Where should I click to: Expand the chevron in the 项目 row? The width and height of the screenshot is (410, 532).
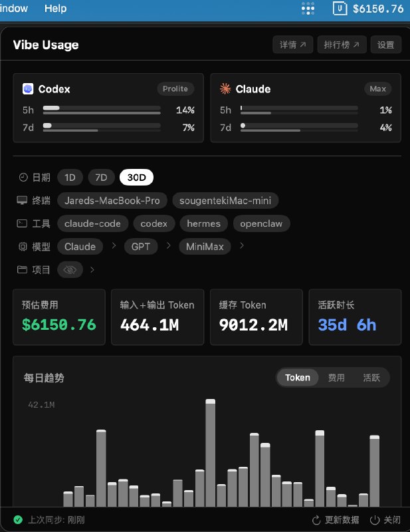pos(92,270)
